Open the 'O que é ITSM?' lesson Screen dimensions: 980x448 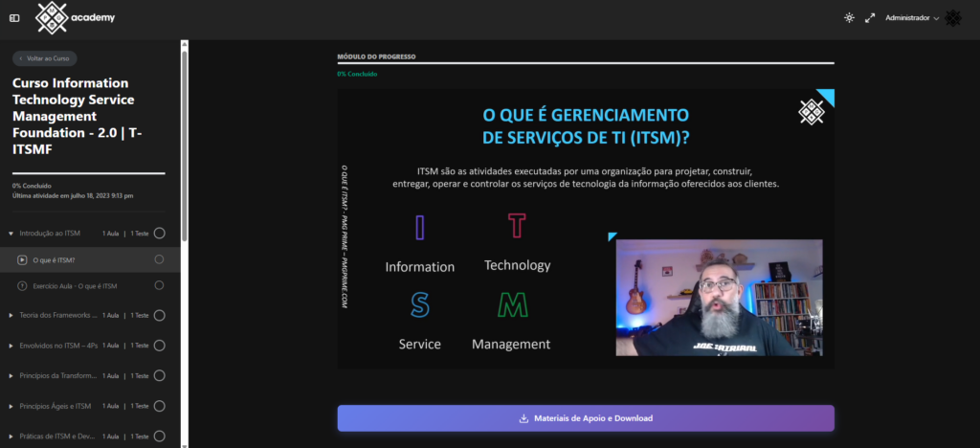[55, 259]
